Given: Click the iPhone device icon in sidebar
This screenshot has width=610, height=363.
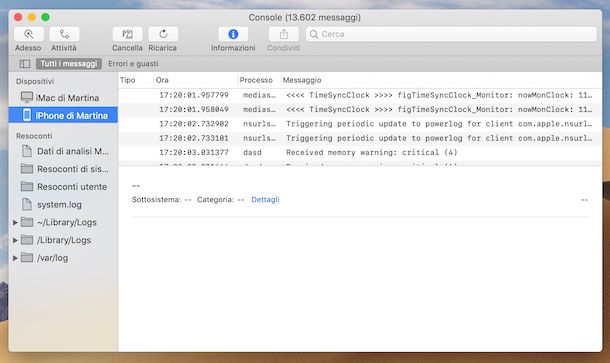Looking at the screenshot, I should tap(27, 115).
